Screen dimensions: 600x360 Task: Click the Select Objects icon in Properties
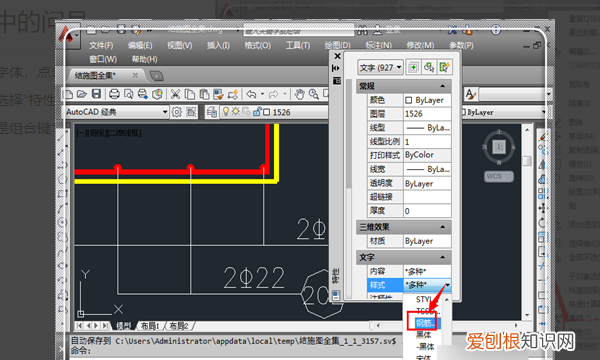pyautogui.click(x=429, y=67)
